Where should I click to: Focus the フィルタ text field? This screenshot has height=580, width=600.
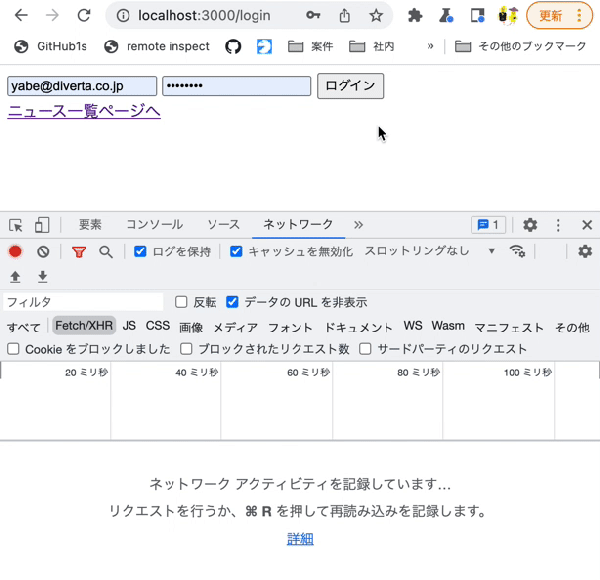click(83, 302)
